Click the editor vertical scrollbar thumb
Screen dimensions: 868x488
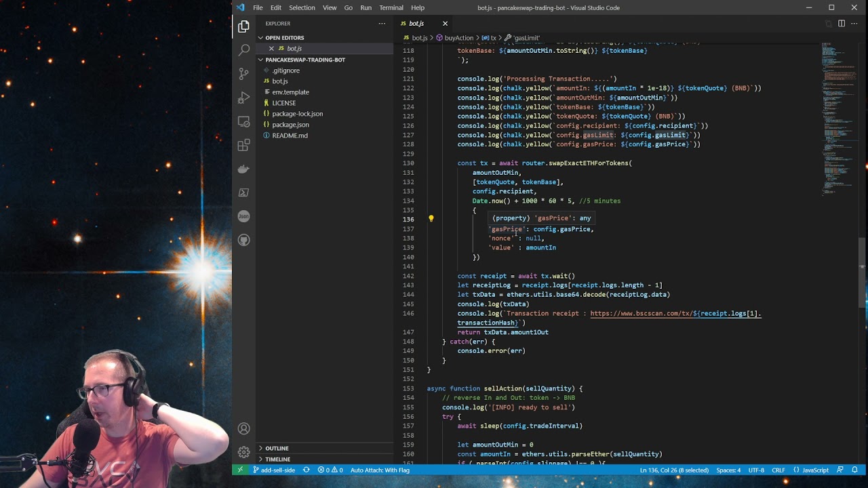coord(863,273)
